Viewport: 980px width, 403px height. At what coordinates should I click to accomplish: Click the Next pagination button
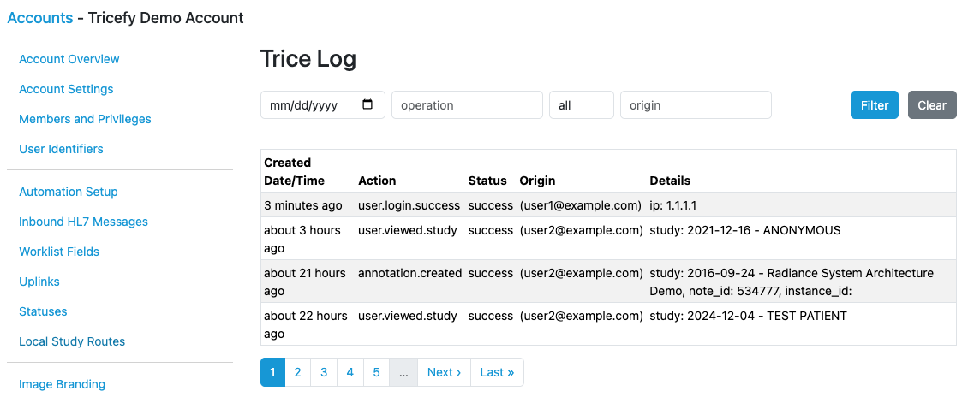click(444, 372)
